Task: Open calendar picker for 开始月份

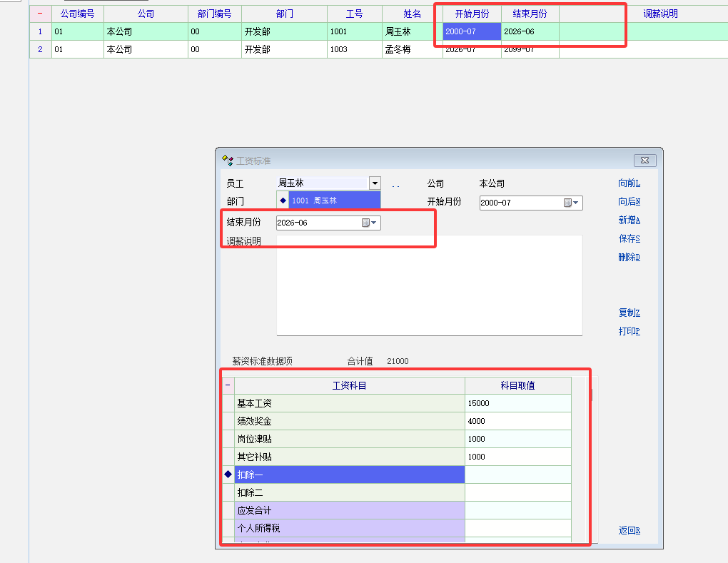Action: tap(571, 203)
